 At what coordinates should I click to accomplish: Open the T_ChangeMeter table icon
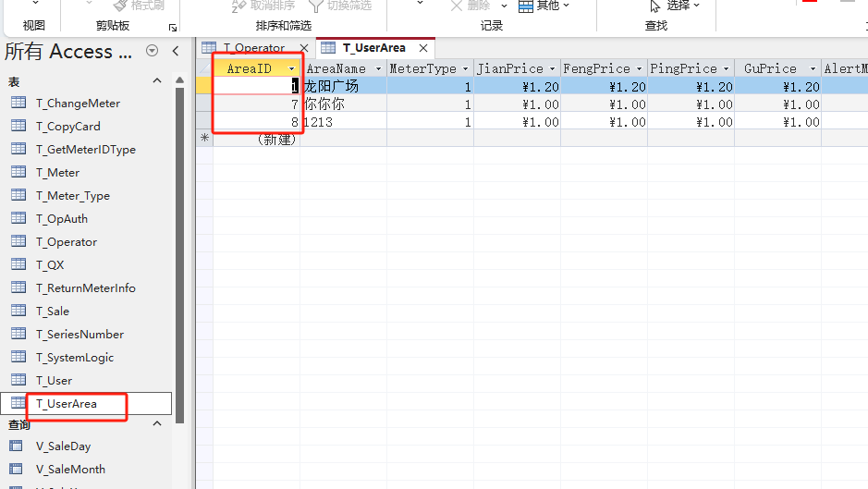pyautogui.click(x=18, y=104)
